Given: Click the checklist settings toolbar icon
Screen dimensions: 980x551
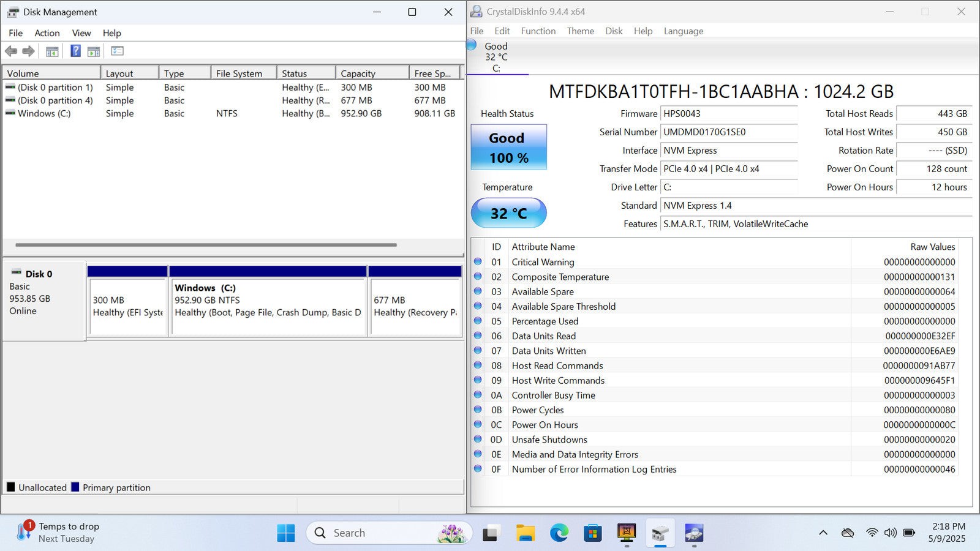Looking at the screenshot, I should (117, 51).
